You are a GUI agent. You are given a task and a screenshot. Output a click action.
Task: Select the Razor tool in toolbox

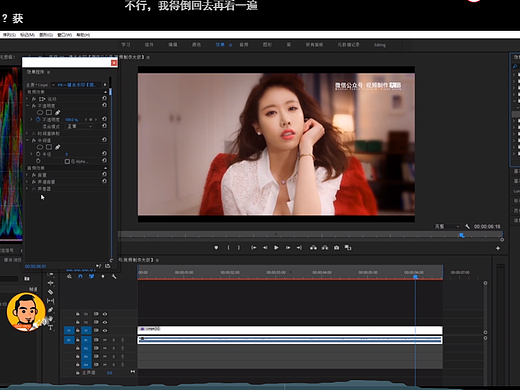[x=51, y=292]
